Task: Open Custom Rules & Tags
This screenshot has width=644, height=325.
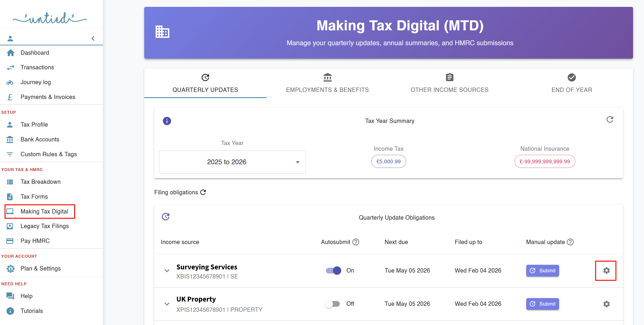Action: (49, 154)
